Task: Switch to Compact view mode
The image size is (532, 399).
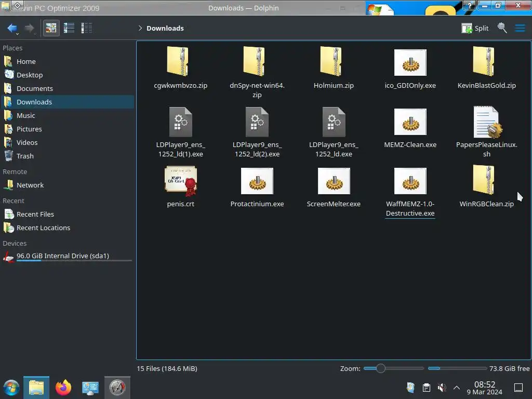Action: [x=69, y=28]
